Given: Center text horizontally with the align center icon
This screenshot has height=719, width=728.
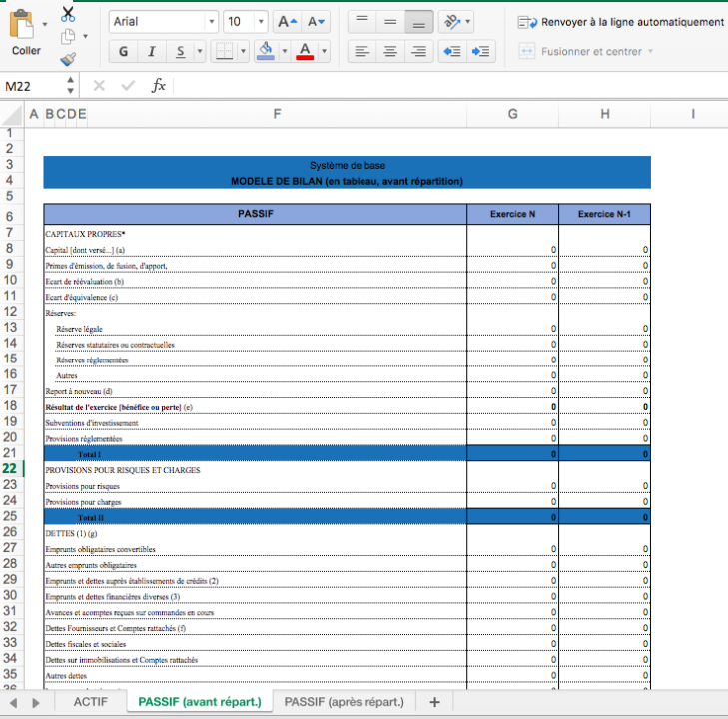Looking at the screenshot, I should pyautogui.click(x=390, y=52).
